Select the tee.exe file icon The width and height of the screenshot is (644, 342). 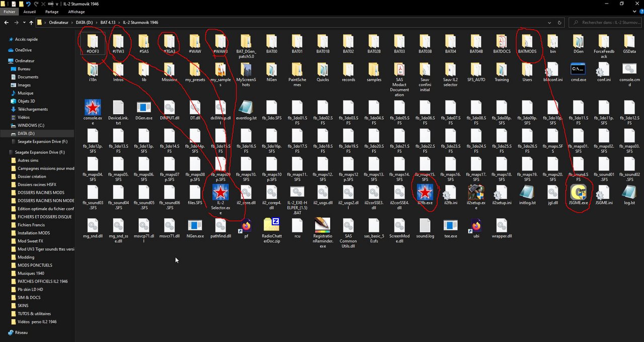(x=450, y=225)
